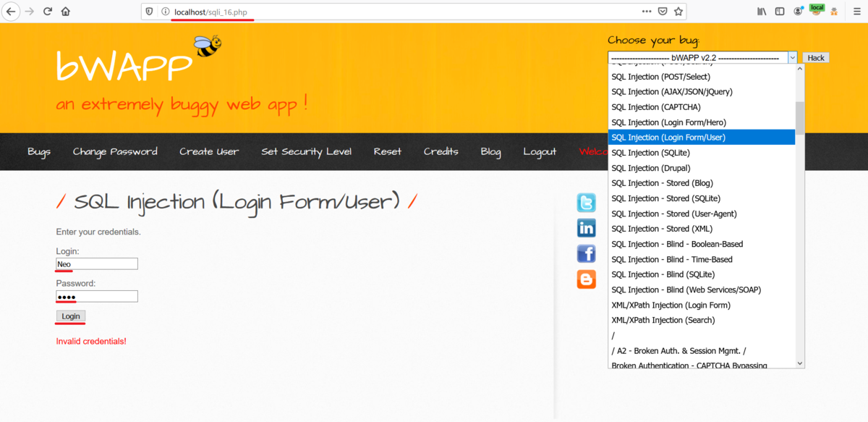Show site information icon in address bar
Image resolution: width=868 pixels, height=422 pixels.
click(x=164, y=12)
